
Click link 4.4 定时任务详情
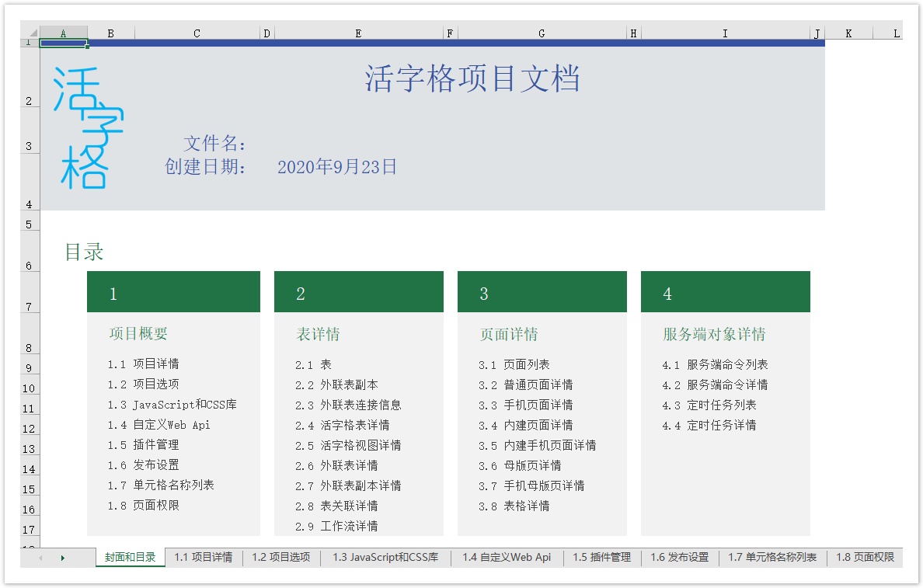click(709, 425)
